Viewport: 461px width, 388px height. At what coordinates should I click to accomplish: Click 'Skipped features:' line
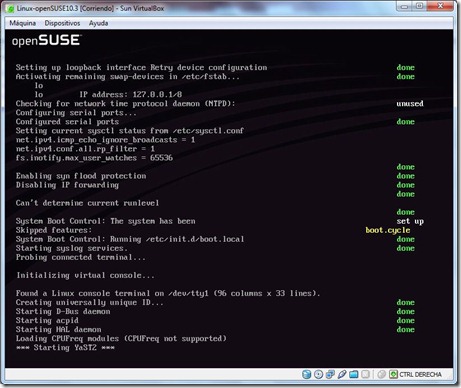point(54,230)
